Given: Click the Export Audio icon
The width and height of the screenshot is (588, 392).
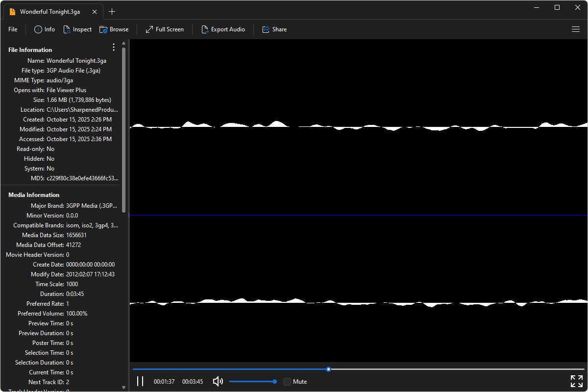Looking at the screenshot, I should pos(205,29).
